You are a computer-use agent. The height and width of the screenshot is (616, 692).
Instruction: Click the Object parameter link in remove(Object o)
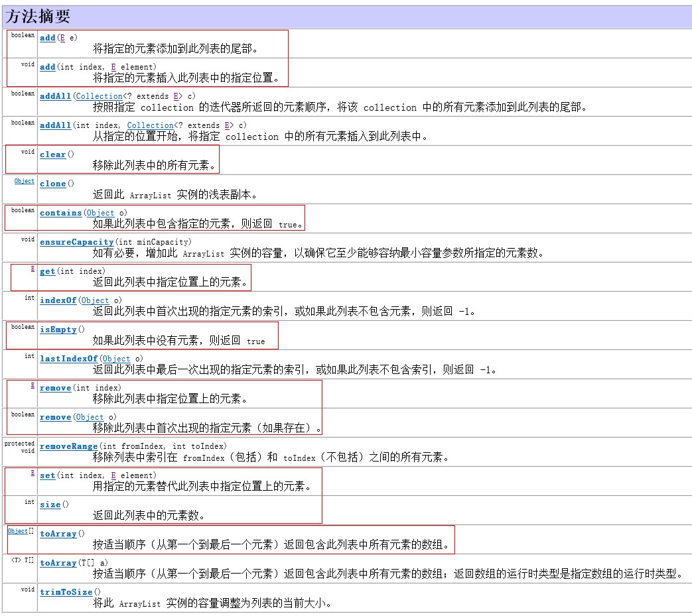(x=90, y=417)
